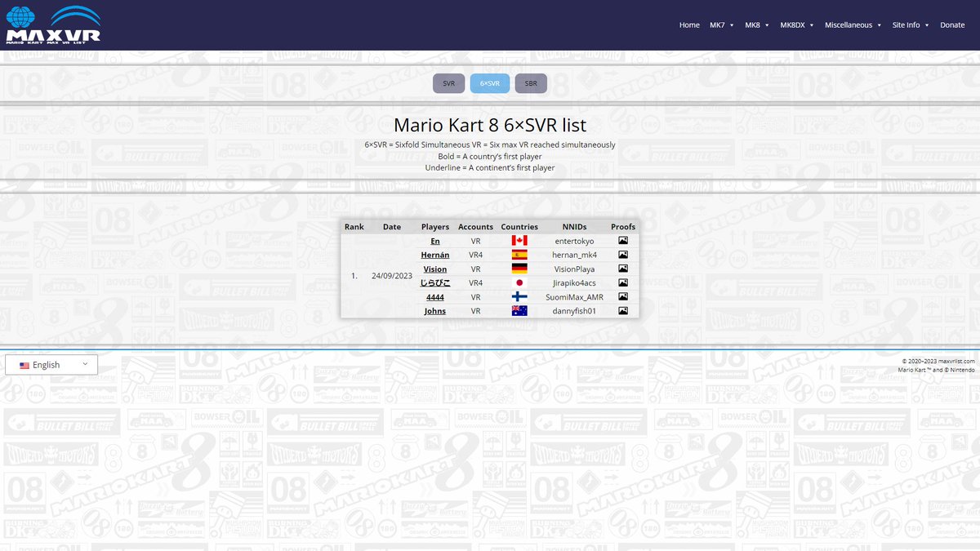Open player しらぴこ's profile link

[435, 282]
